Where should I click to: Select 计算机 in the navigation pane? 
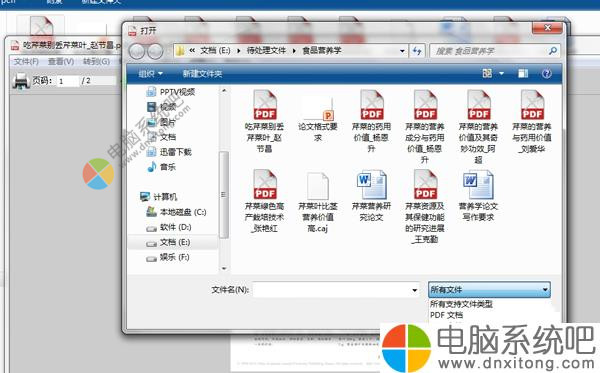coord(158,197)
